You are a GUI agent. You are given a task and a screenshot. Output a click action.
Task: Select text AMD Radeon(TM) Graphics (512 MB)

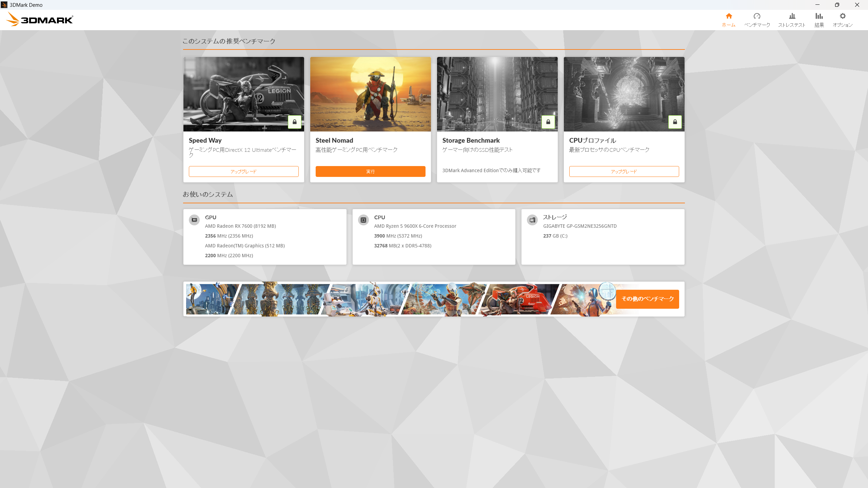pyautogui.click(x=245, y=246)
